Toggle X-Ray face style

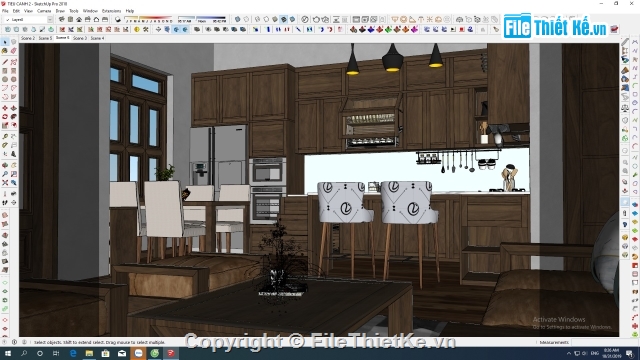238,19
